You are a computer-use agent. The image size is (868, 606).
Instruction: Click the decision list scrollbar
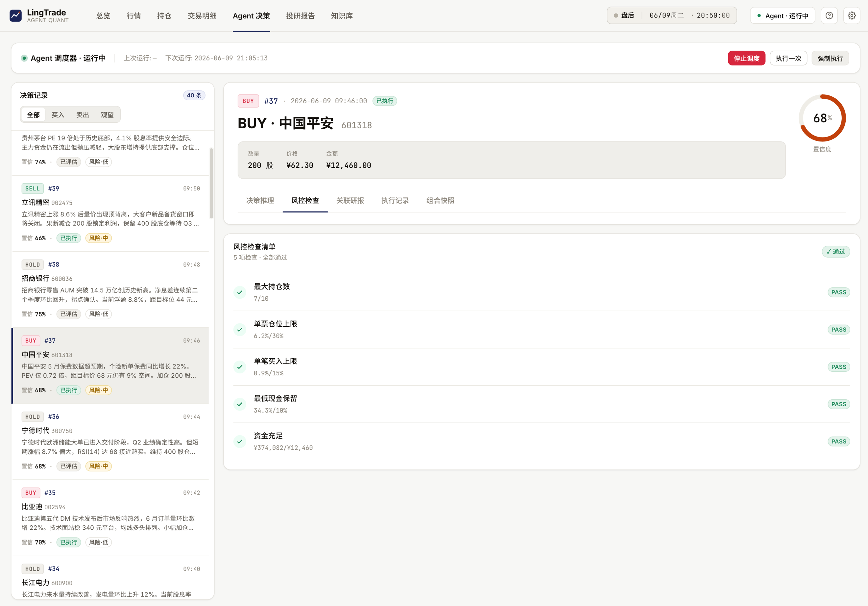coord(211,183)
